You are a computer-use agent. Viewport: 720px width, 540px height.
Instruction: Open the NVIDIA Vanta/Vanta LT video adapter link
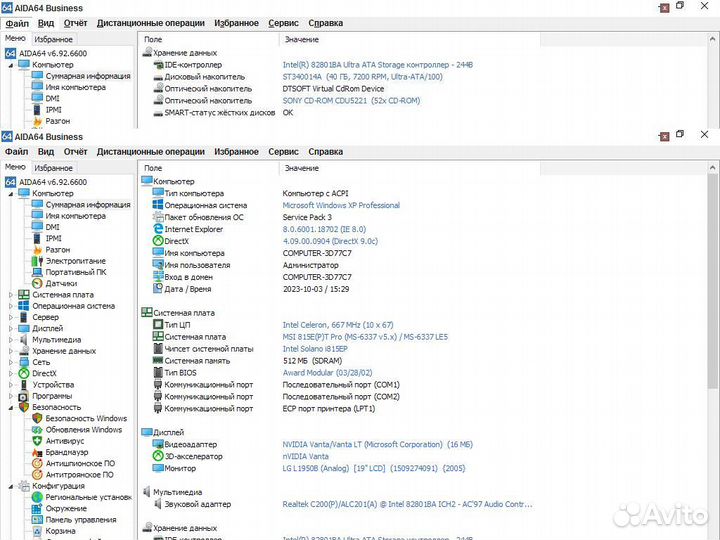point(377,444)
